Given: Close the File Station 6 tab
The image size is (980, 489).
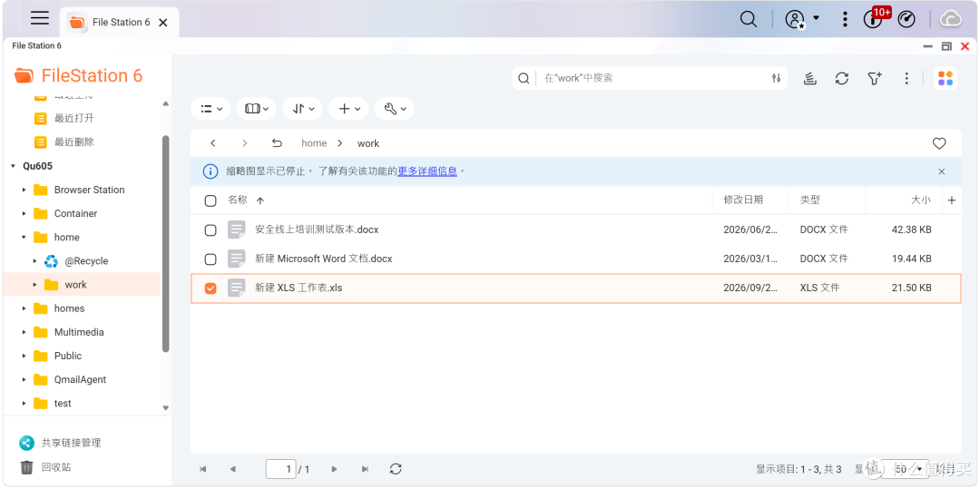Looking at the screenshot, I should coord(163,23).
